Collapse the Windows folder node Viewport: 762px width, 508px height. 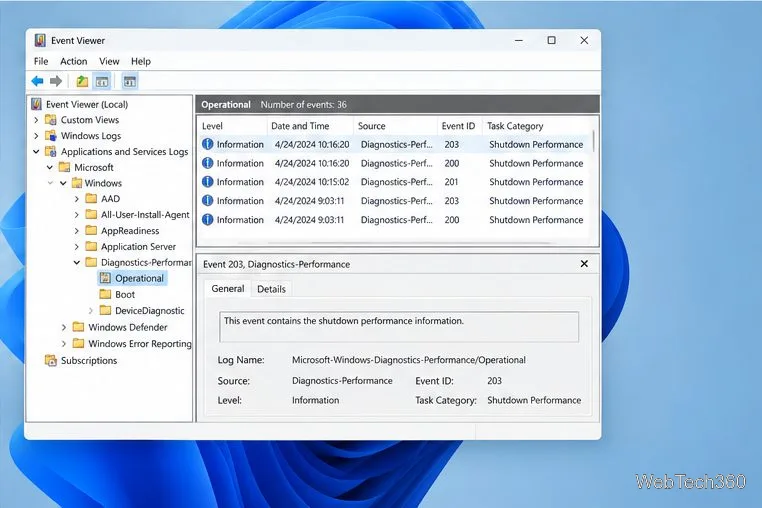[x=63, y=183]
